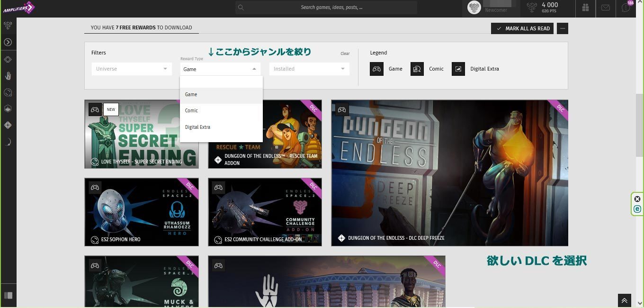
Task: Select the hand universe icon in left sidebar
Action: point(8,76)
